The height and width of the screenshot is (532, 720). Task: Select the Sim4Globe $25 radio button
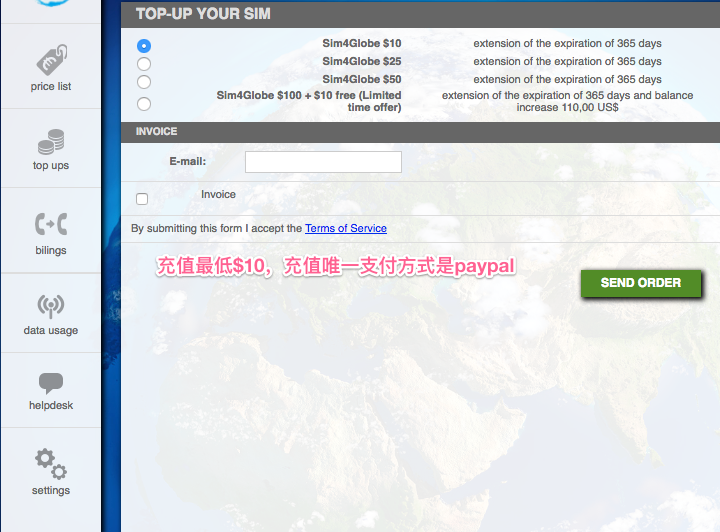144,64
